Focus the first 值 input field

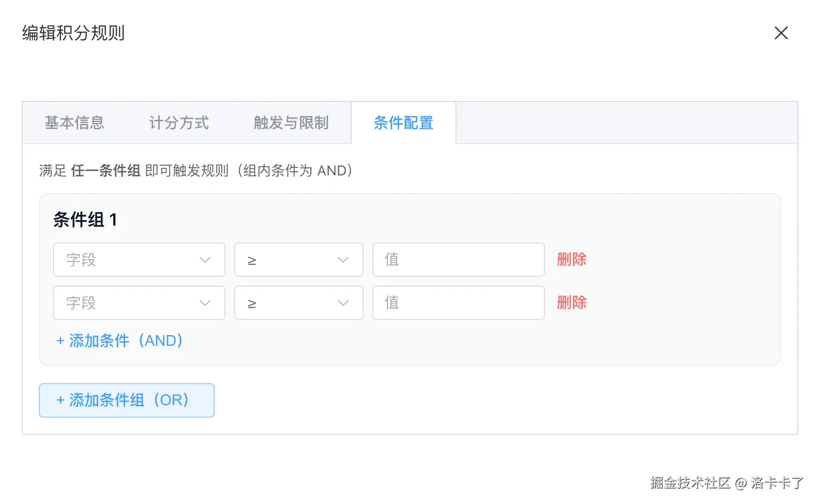[x=458, y=260]
